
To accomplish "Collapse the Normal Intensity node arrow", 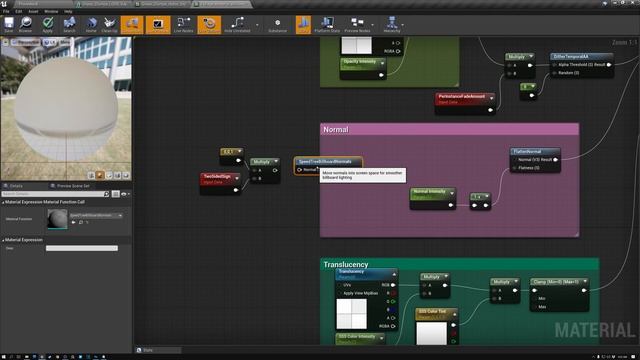I will coord(451,193).
